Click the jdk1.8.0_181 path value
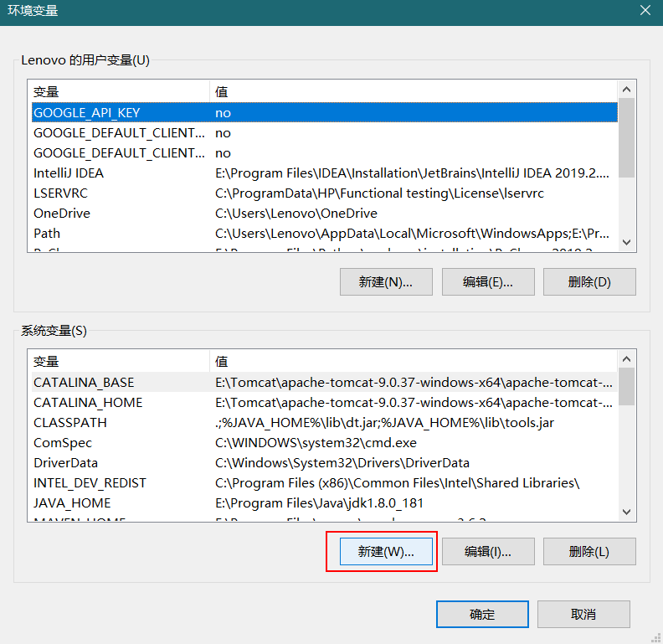 [x=319, y=503]
